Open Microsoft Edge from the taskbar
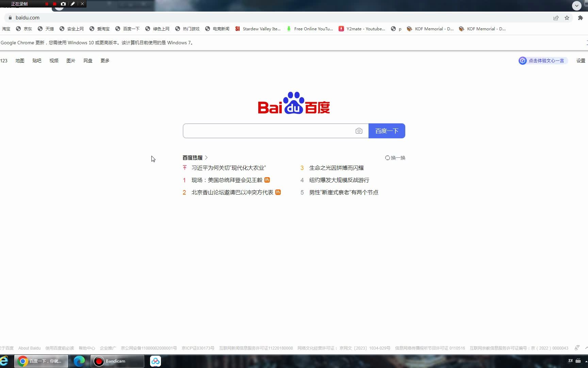588x368 pixels. (79, 361)
